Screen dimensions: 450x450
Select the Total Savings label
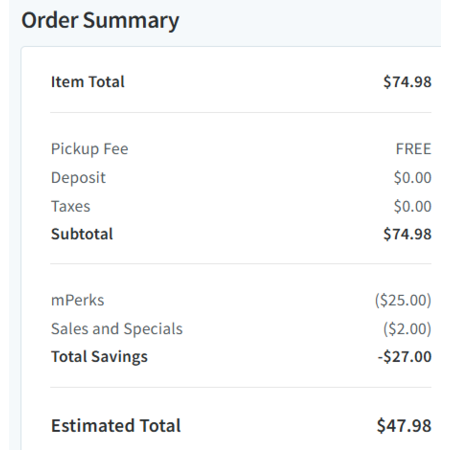[x=99, y=357]
